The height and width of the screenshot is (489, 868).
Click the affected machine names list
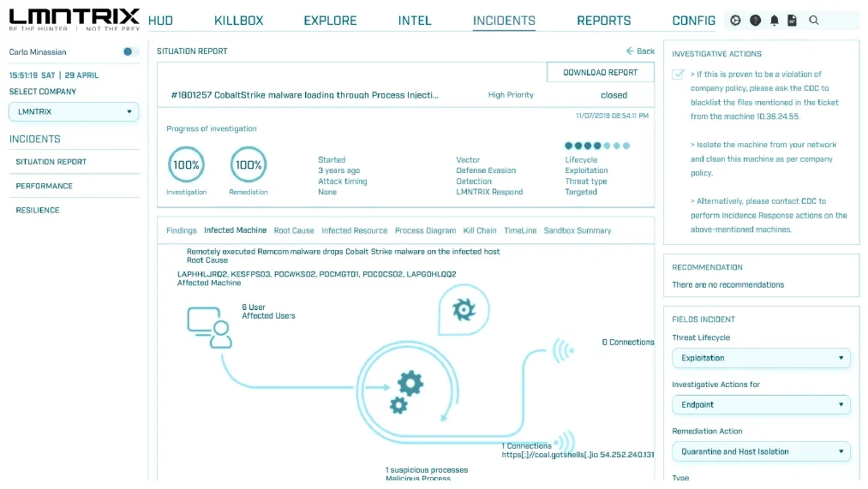[317, 274]
